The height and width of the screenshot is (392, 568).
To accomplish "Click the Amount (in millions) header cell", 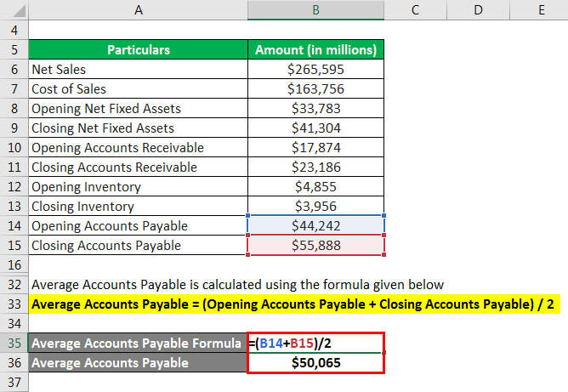I will tap(315, 49).
